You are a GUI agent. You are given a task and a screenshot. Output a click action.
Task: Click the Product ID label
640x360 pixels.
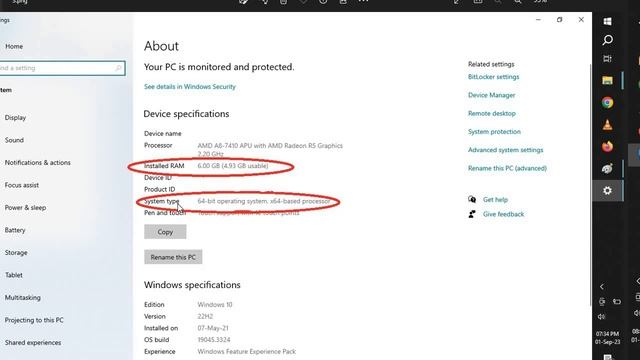pos(159,189)
